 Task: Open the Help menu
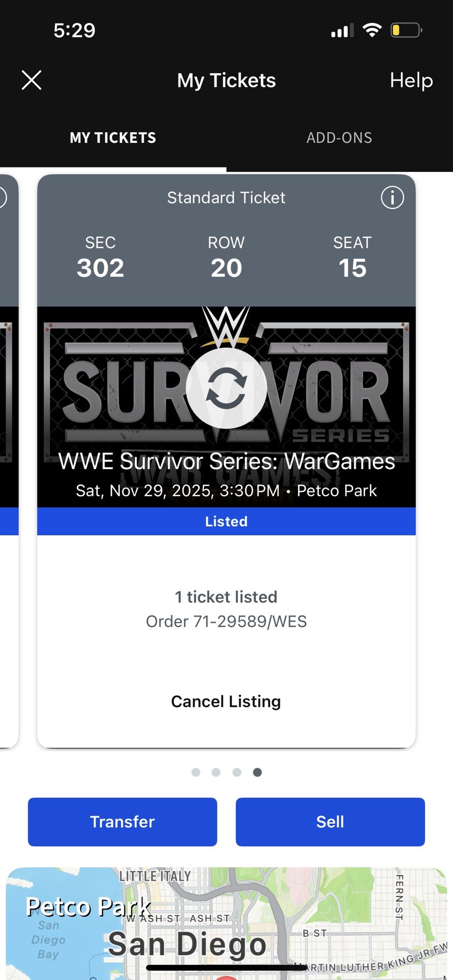click(x=411, y=80)
